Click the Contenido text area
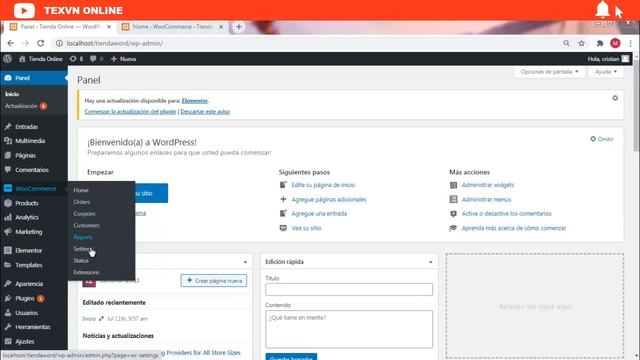The height and width of the screenshot is (360, 640). coord(349,329)
